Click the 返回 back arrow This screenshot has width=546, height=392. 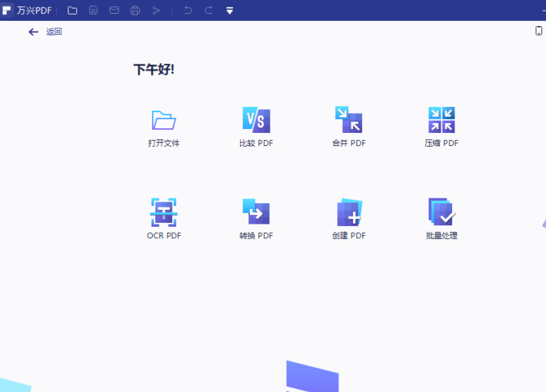[x=33, y=32]
